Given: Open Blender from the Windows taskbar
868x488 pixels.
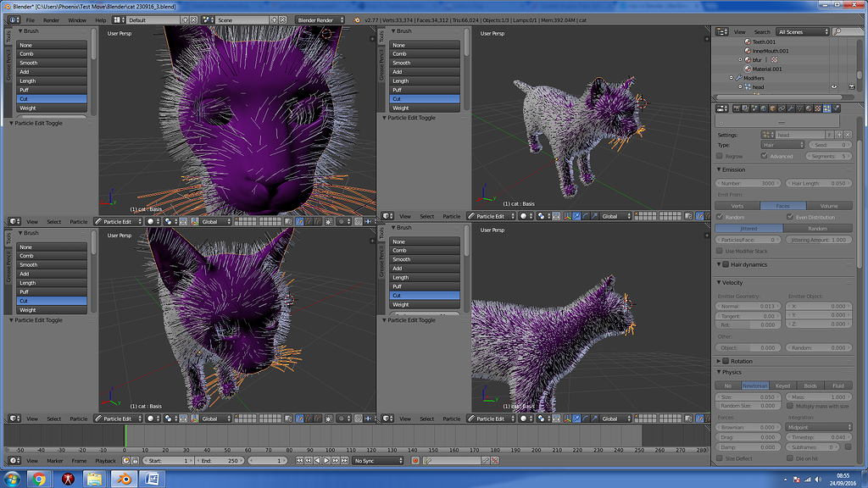Looking at the screenshot, I should click(x=124, y=479).
